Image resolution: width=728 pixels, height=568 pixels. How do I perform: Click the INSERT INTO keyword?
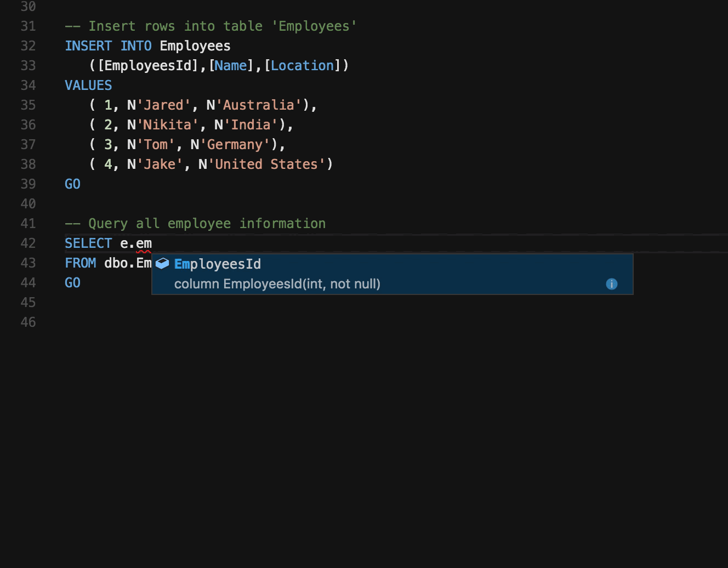coord(107,46)
